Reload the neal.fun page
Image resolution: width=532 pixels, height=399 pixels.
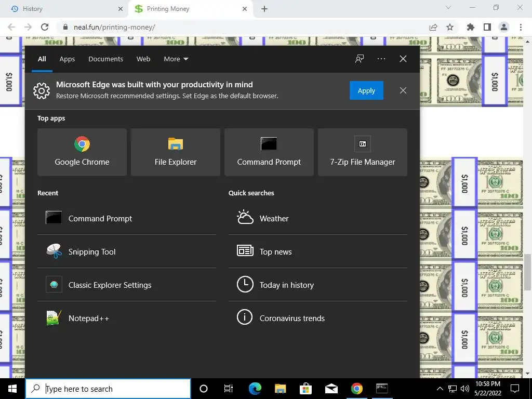point(45,27)
